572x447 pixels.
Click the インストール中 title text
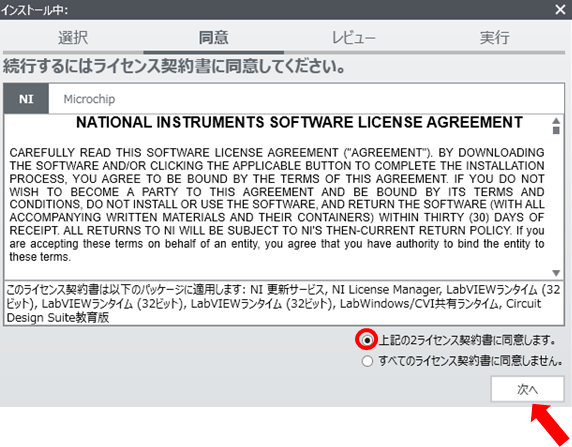click(34, 10)
